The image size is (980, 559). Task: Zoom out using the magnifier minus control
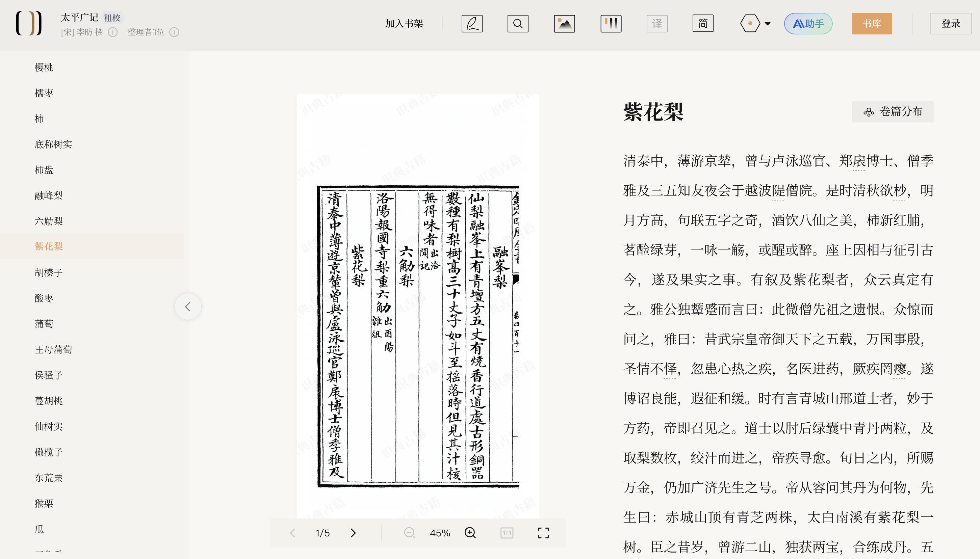click(x=410, y=533)
